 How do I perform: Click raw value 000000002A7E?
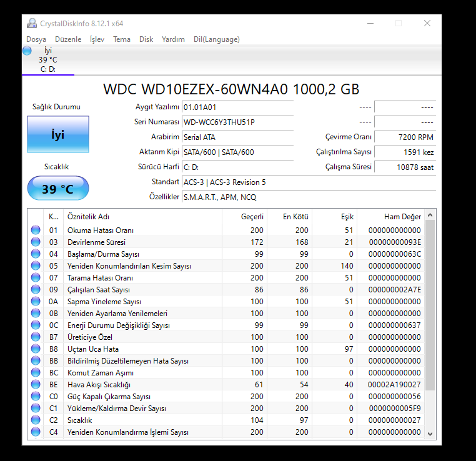(395, 290)
